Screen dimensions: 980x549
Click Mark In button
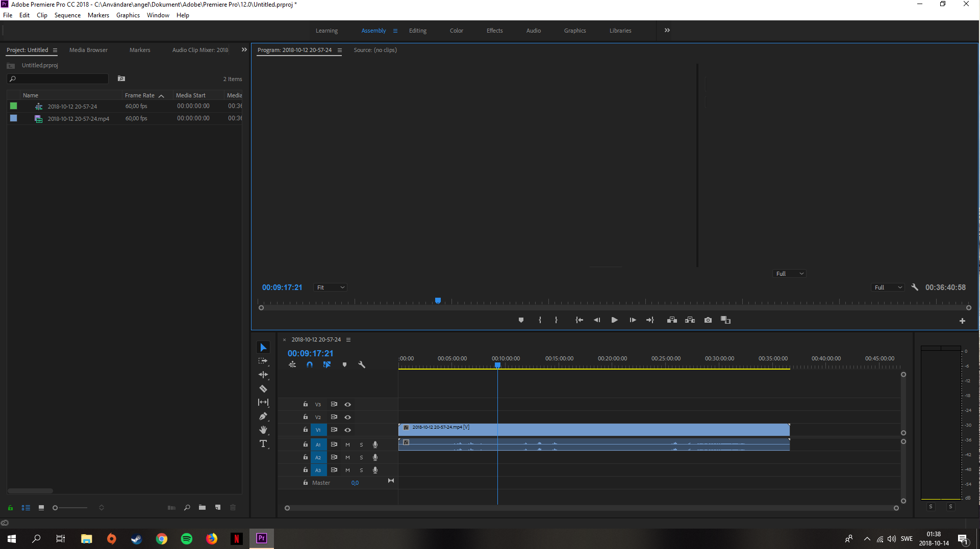point(540,320)
